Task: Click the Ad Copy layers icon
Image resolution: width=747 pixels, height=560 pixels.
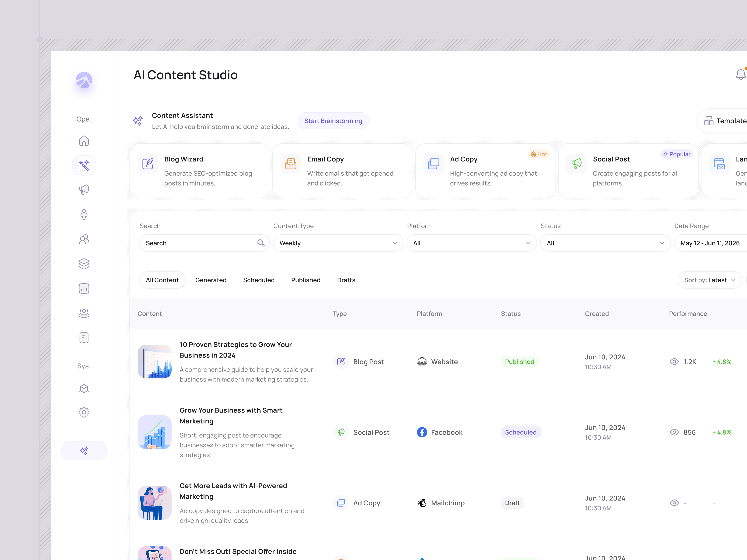Action: point(434,164)
